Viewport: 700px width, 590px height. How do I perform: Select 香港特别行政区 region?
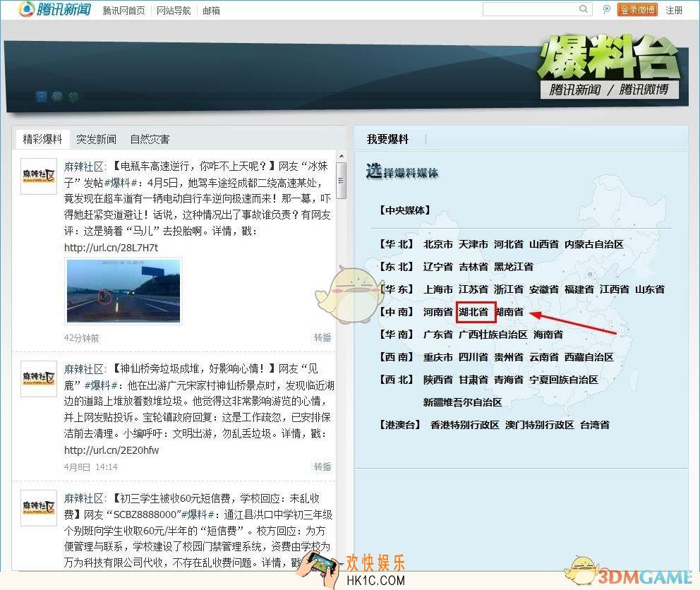464,425
